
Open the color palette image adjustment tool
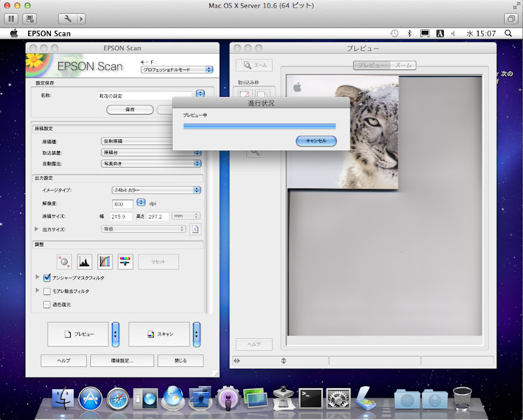126,262
